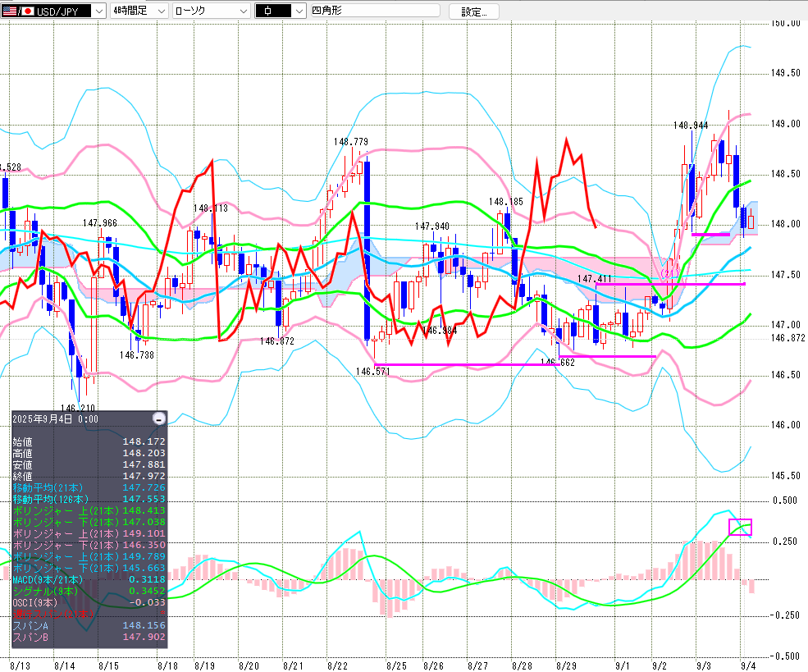Click the 147.966 price label
This screenshot has width=808, height=672.
coord(100,222)
